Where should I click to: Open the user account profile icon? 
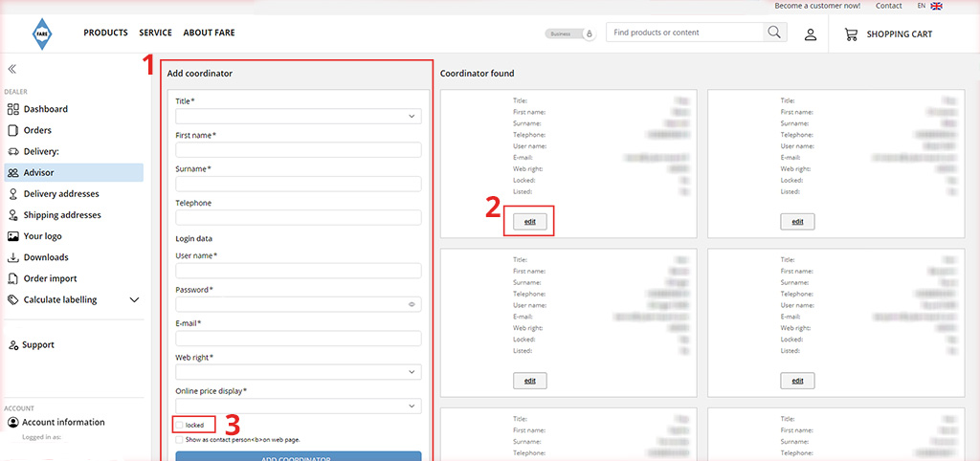tap(811, 34)
